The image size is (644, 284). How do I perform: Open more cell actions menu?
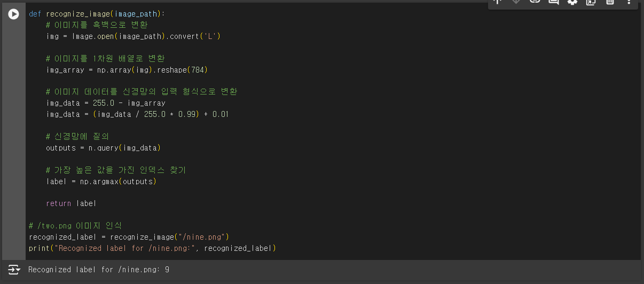[x=629, y=2]
